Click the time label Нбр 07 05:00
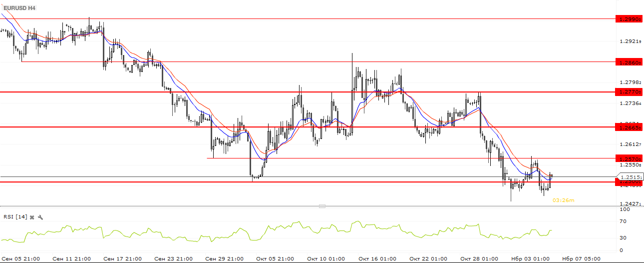The image size is (644, 263). [581, 259]
